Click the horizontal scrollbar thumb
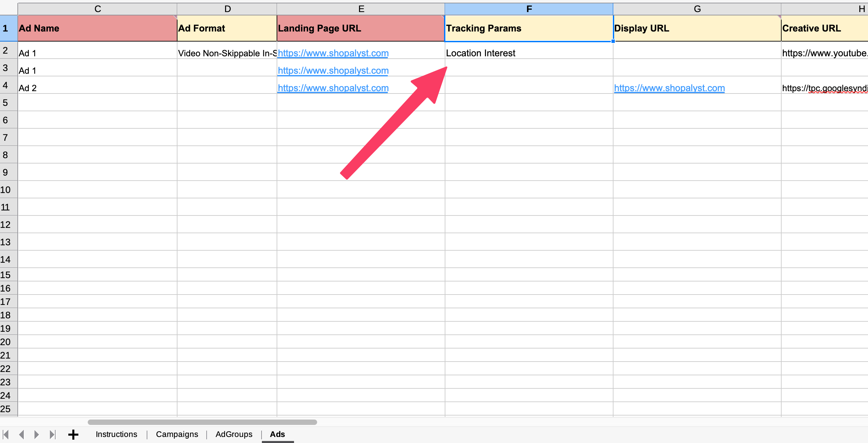The width and height of the screenshot is (868, 443). click(202, 422)
